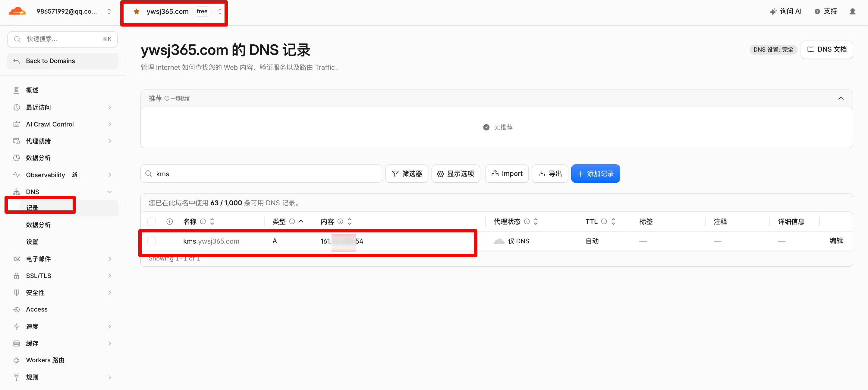Click the info icon beside 代理状态 header
Screen dimensions: 868x390
pyautogui.click(x=527, y=221)
